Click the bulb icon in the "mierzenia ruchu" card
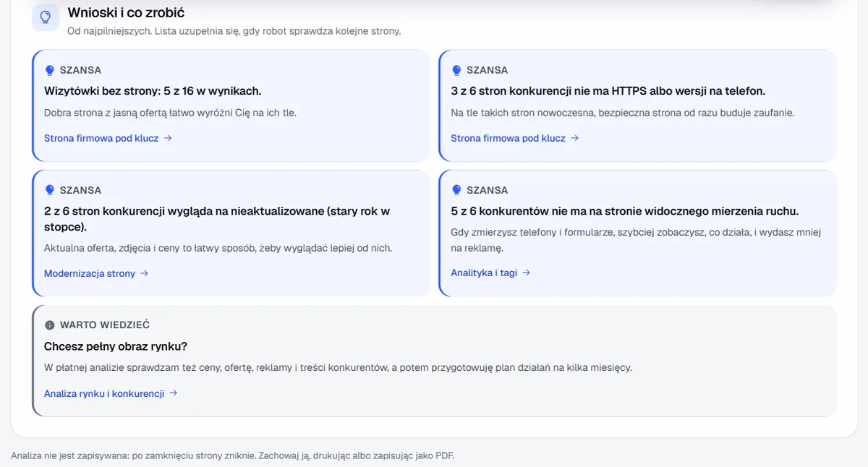 [x=456, y=190]
